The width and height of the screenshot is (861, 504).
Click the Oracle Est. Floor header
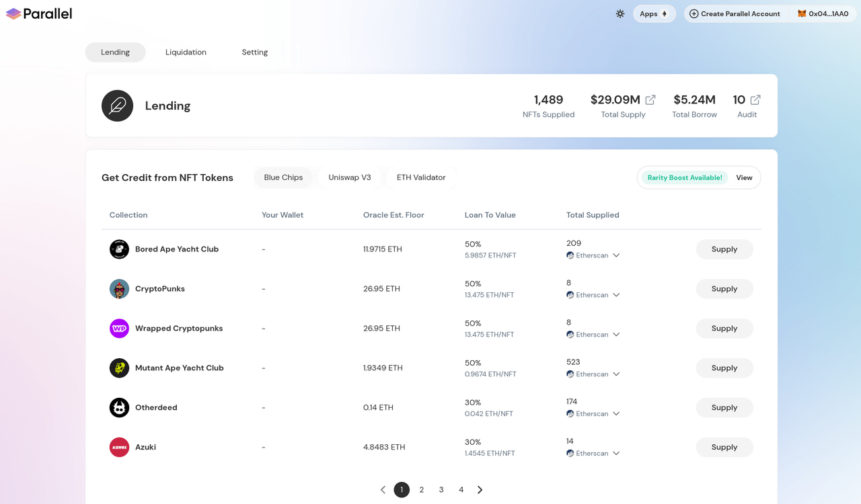point(394,215)
